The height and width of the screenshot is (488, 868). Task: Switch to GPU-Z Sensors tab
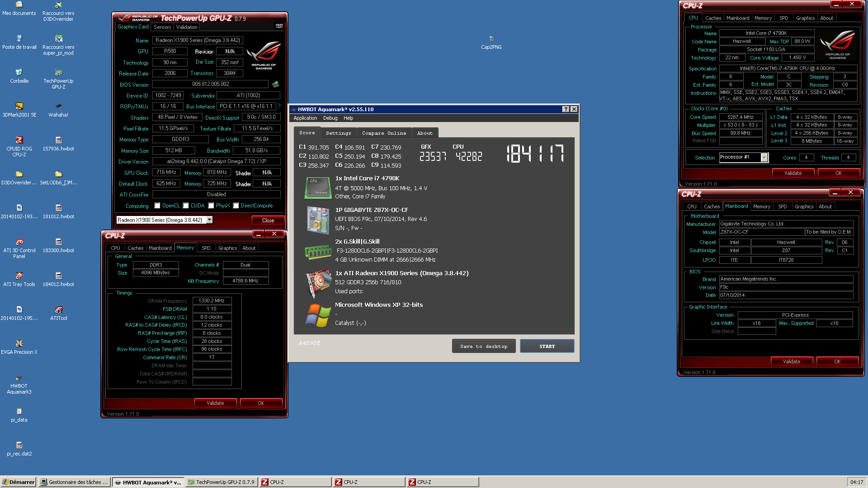point(162,27)
